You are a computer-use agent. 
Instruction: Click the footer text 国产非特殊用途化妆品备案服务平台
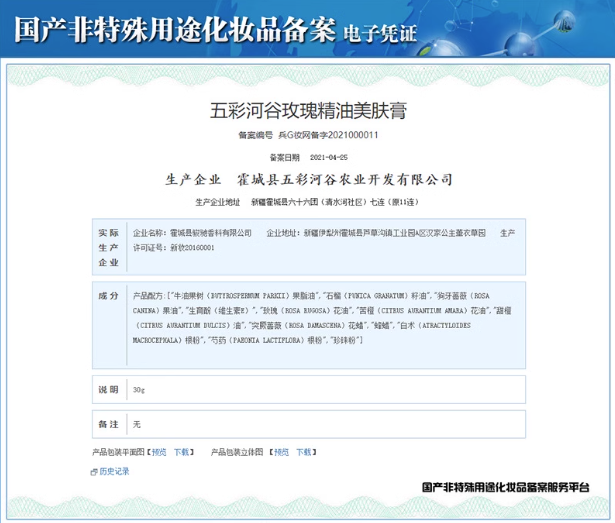click(x=506, y=487)
